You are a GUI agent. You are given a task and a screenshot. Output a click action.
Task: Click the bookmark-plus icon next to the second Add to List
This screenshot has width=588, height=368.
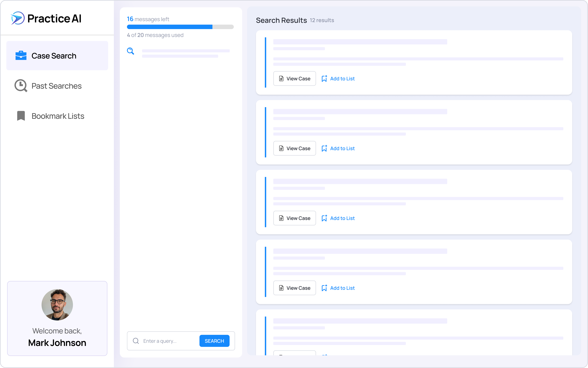[x=324, y=148]
